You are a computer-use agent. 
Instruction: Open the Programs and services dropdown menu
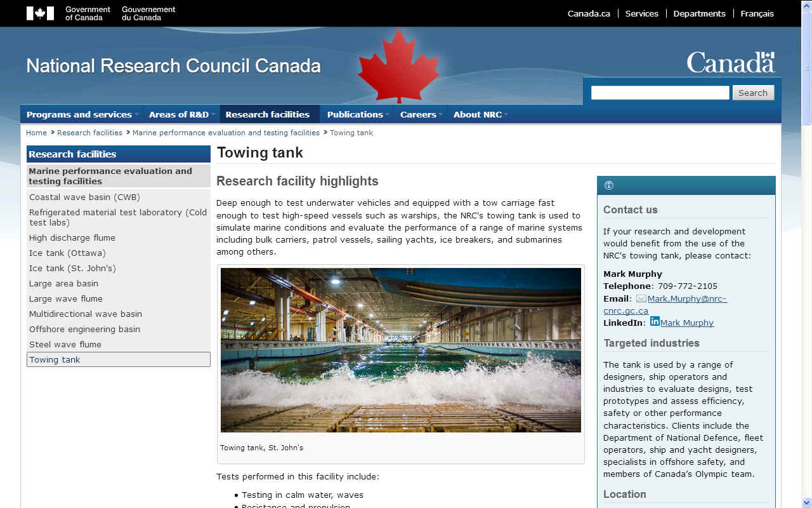[x=82, y=114]
